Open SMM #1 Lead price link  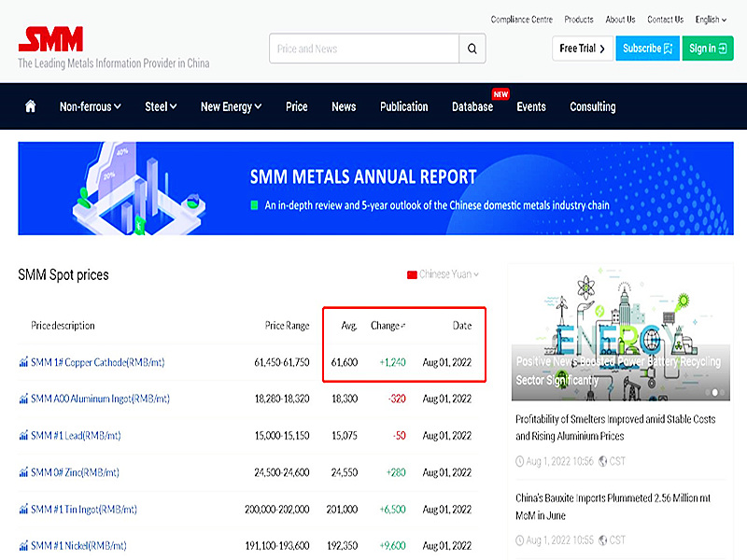point(76,435)
